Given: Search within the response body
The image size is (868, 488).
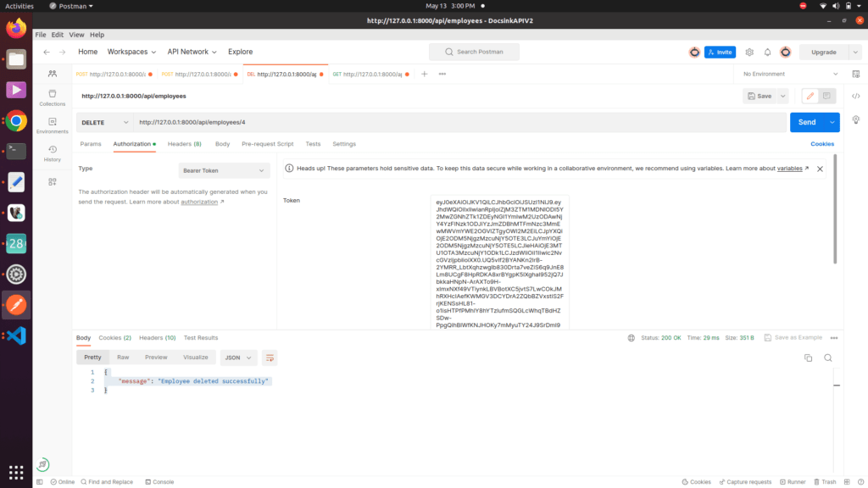Looking at the screenshot, I should [x=828, y=358].
